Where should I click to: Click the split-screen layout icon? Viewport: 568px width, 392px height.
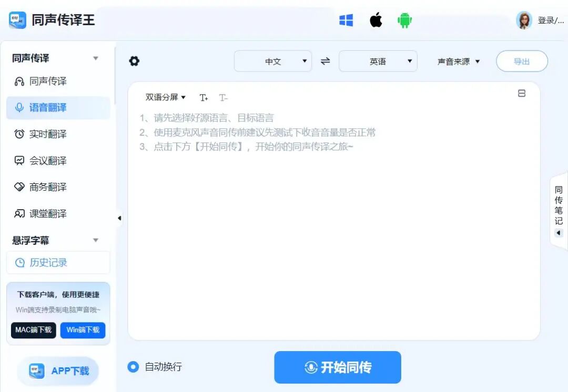pos(522,92)
